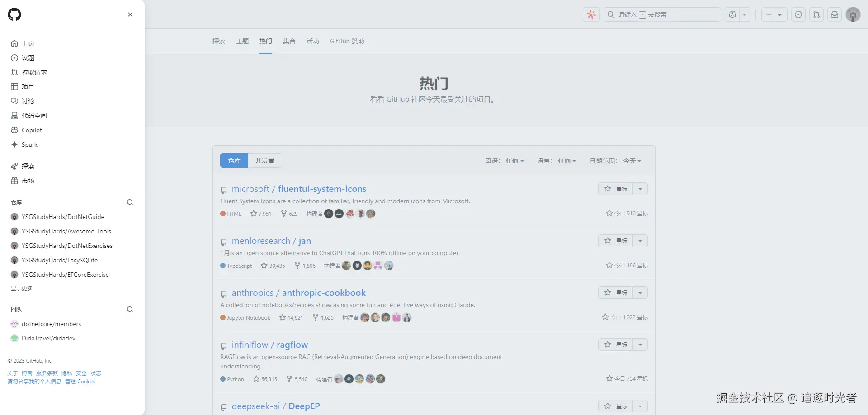Screen dimensions: 868x415
Task: Star the menloresearch jan repository
Action: [616, 241]
